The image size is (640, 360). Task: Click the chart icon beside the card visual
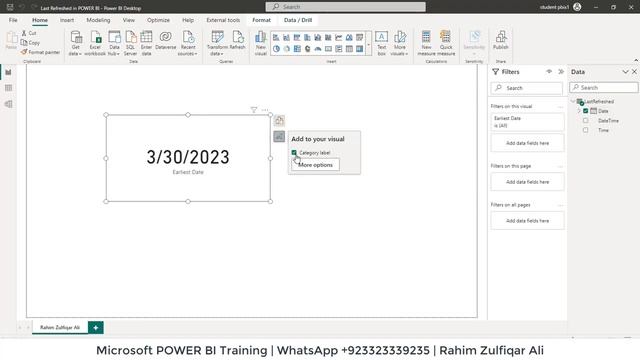(279, 136)
